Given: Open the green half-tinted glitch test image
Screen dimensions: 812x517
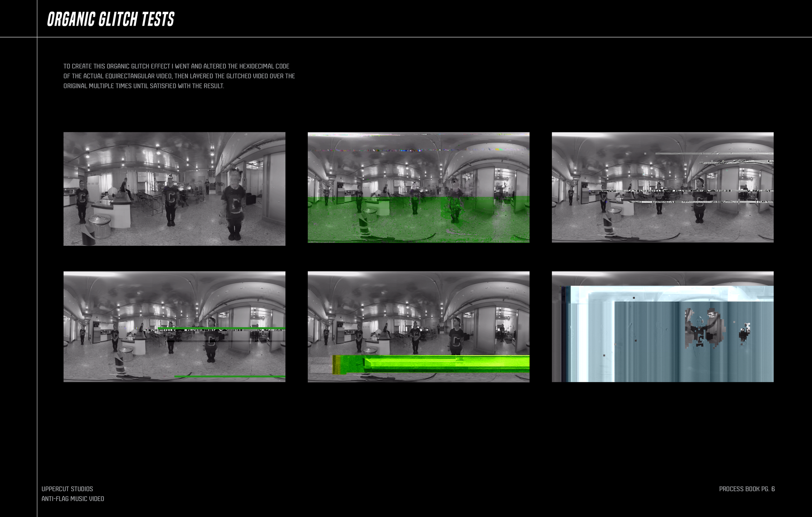Looking at the screenshot, I should pyautogui.click(x=418, y=188).
